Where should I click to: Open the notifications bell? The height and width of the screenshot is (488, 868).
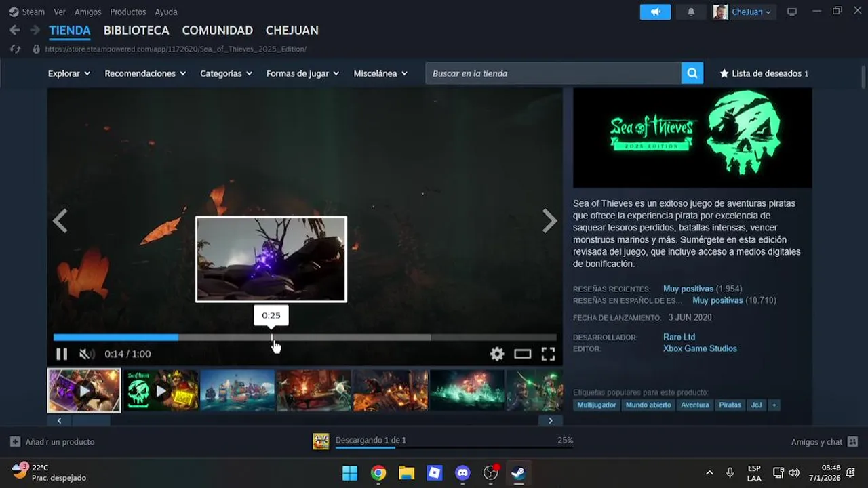[x=691, y=12]
